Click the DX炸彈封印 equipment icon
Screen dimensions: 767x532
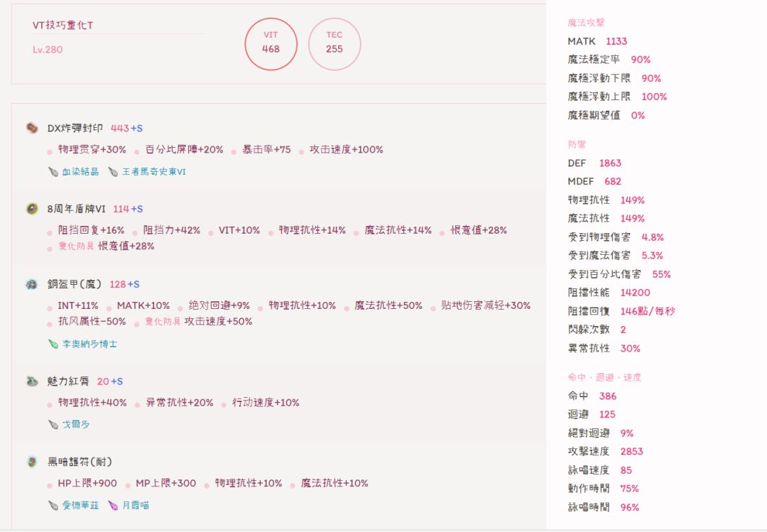click(32, 129)
